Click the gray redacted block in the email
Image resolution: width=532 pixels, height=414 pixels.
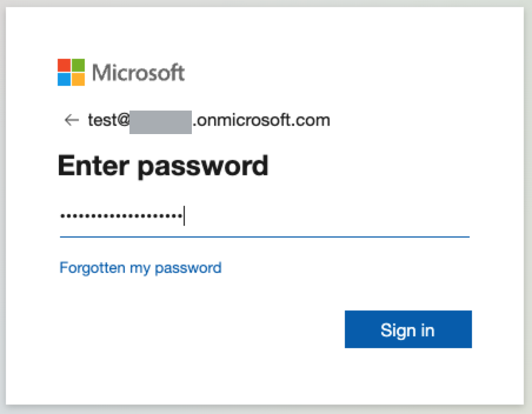161,121
